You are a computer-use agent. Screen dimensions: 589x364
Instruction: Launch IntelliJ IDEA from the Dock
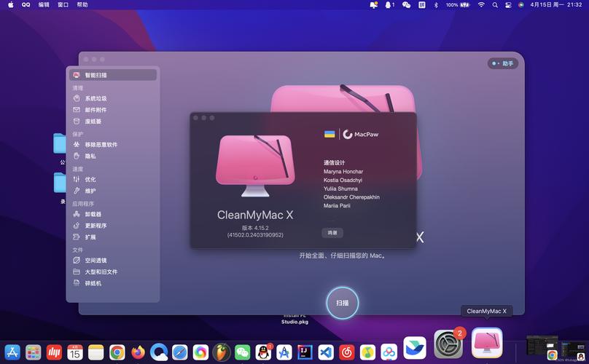[305, 352]
